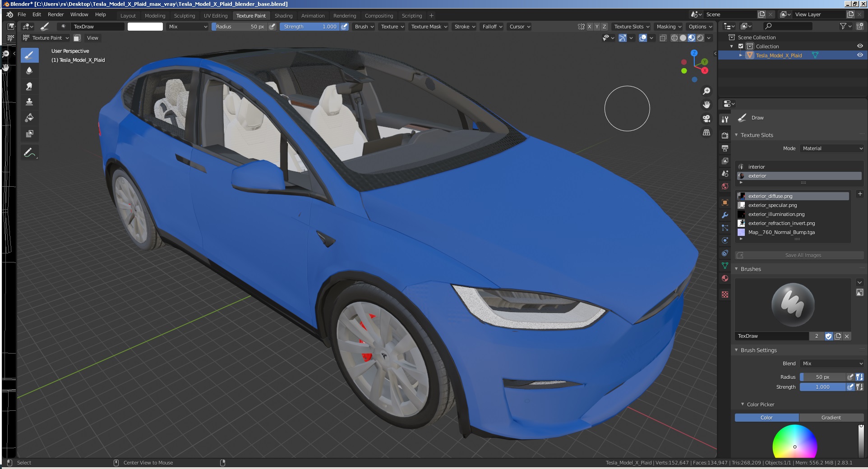Screen dimensions: 868x469
Task: Adjust Strength slider in Brush Settings
Action: coord(822,387)
